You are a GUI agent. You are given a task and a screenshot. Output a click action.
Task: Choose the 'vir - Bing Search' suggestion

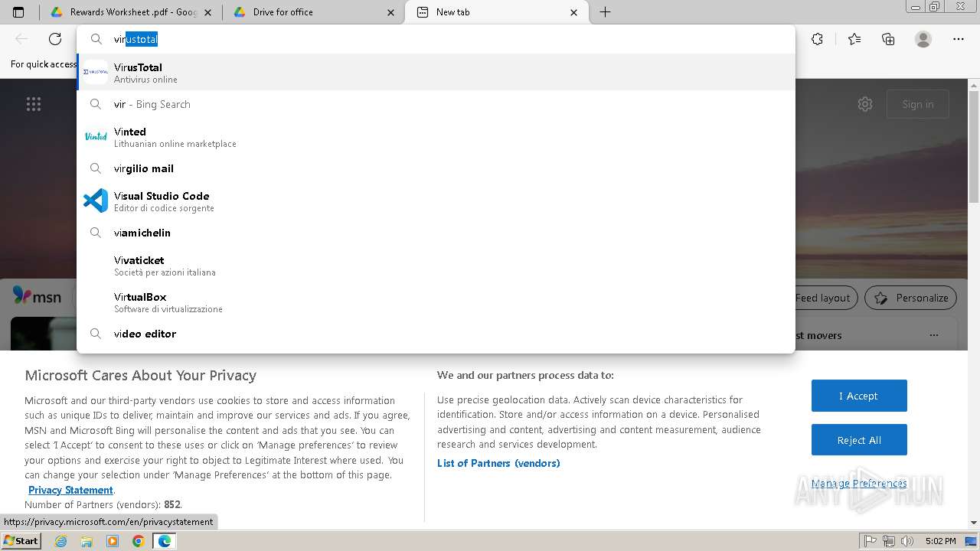click(x=436, y=104)
